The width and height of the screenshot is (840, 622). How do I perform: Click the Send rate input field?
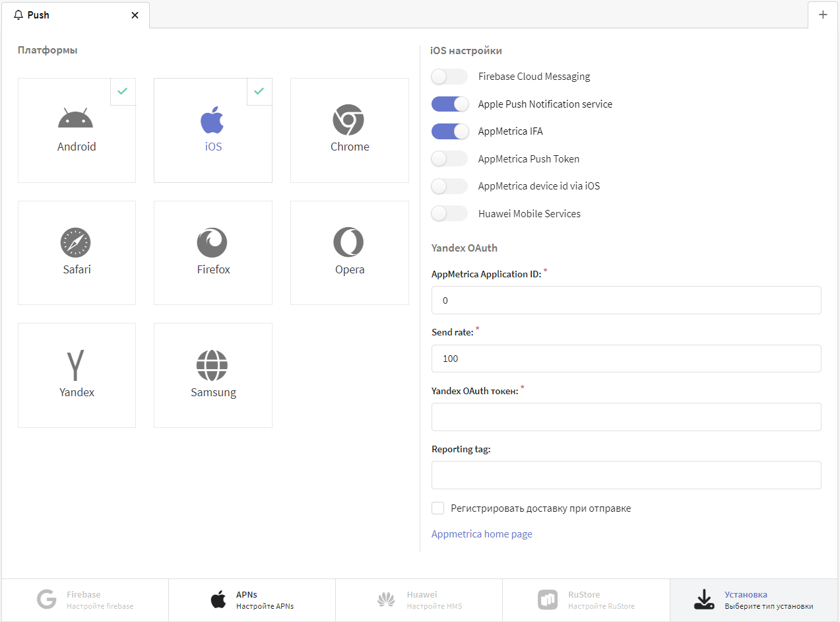coord(626,359)
